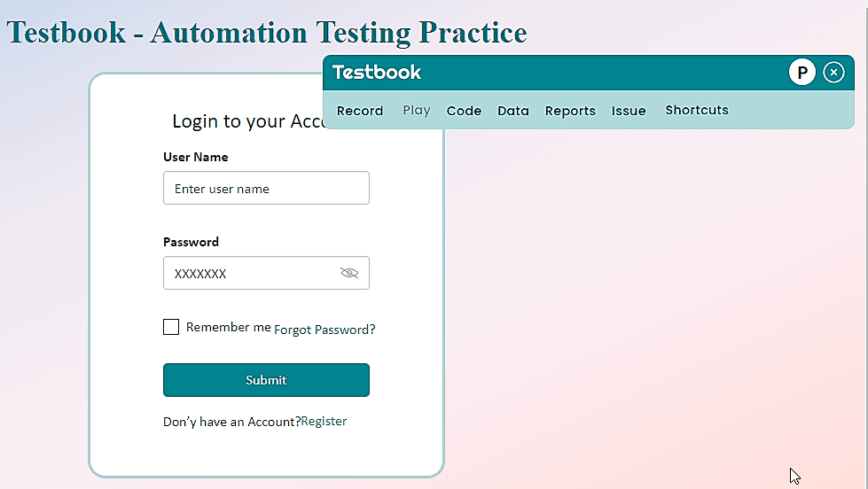Focus the Enter user name field
The width and height of the screenshot is (868, 489).
pyautogui.click(x=266, y=189)
